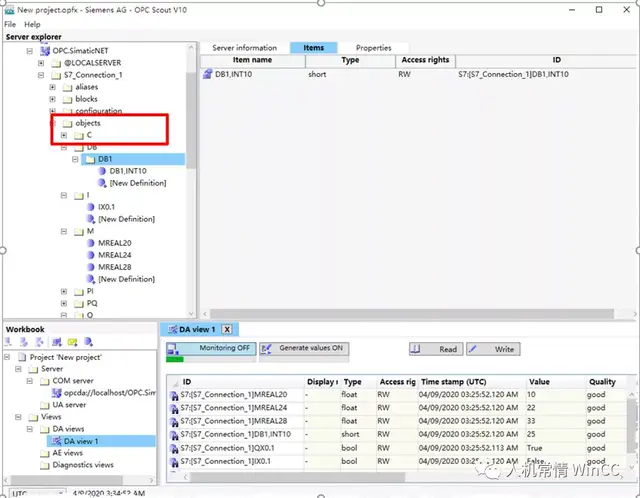
Task: Switch to the Properties tab
Action: [x=373, y=47]
